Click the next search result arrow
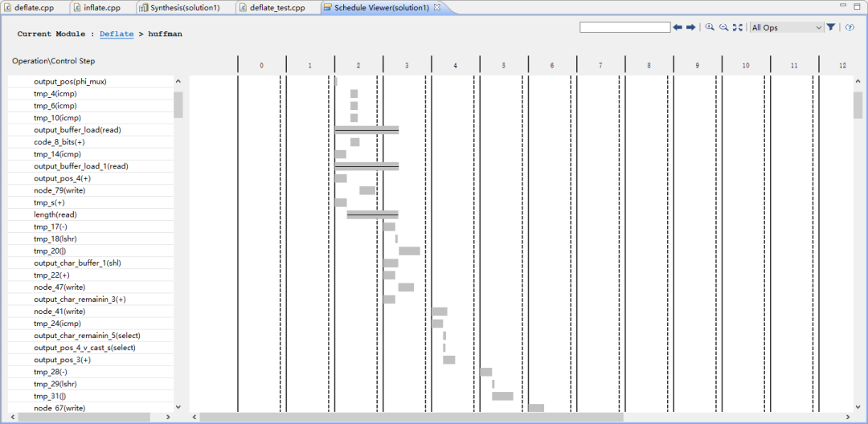This screenshot has width=868, height=424. (690, 27)
